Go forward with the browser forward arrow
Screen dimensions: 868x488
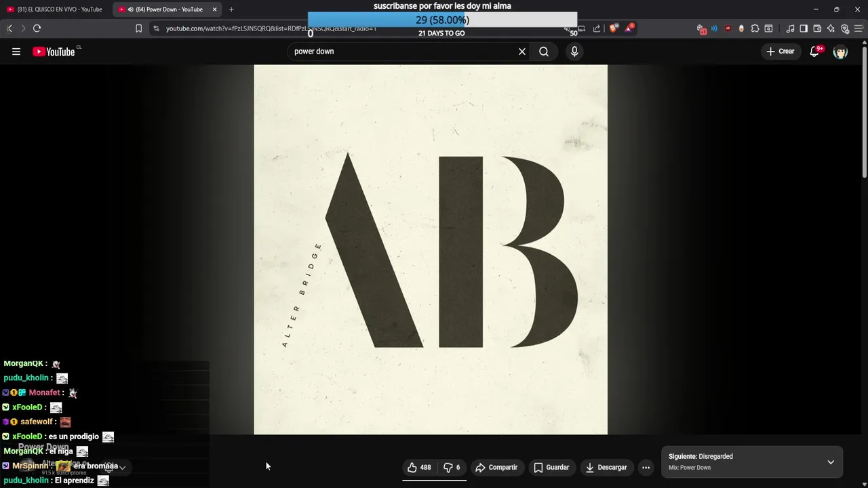pyautogui.click(x=23, y=28)
